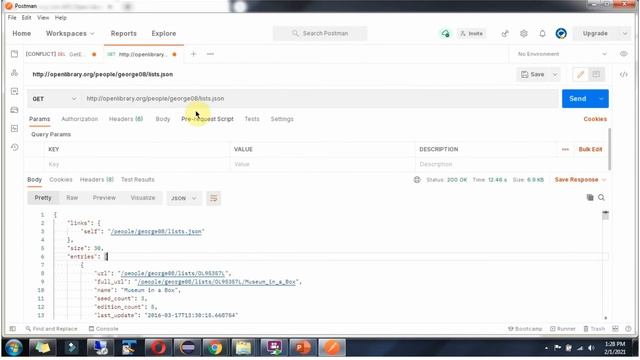This screenshot has height=360, width=640.
Task: Open PowerPoint from the Windows taskbar
Action: point(302,348)
